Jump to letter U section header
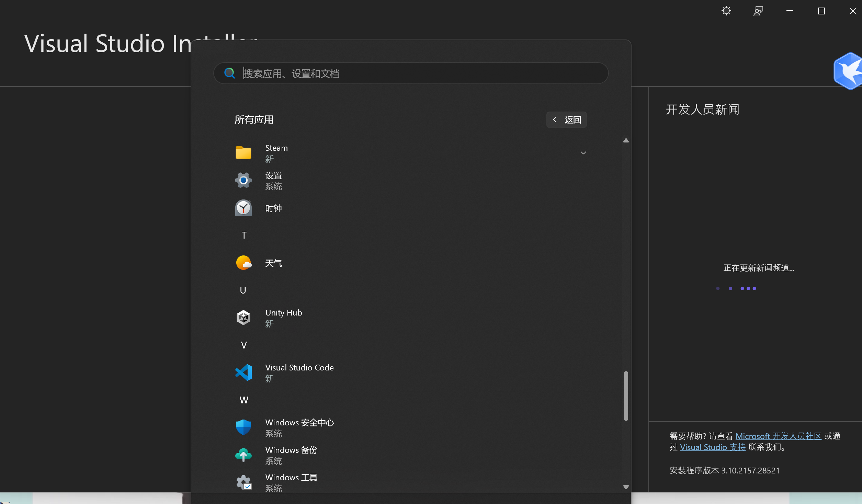The width and height of the screenshot is (862, 504). [243, 290]
